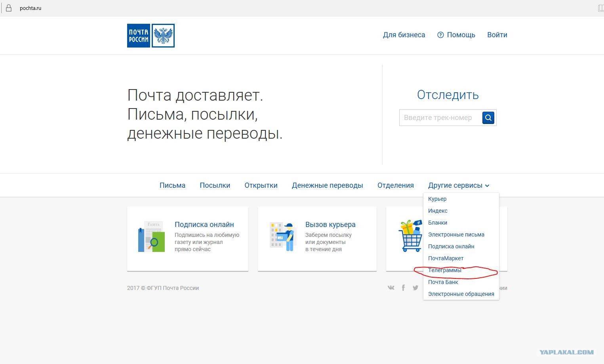
Task: Choose Электронные обращения in the dropdown
Action: click(461, 294)
